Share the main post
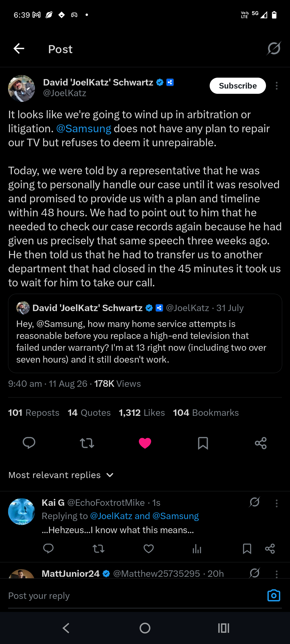 pyautogui.click(x=261, y=443)
